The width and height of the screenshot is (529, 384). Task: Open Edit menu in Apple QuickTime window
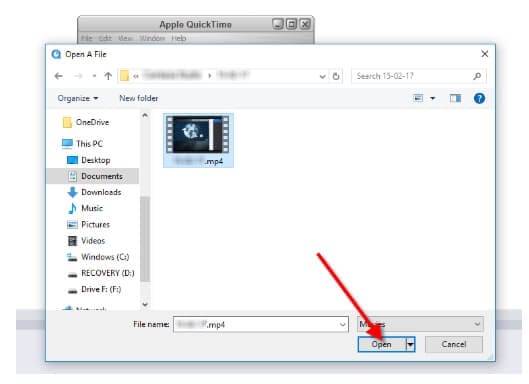point(105,38)
